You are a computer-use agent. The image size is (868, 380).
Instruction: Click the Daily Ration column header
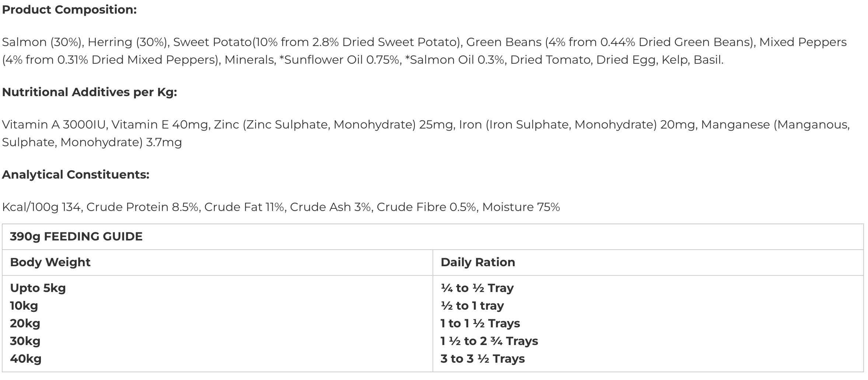pos(478,262)
